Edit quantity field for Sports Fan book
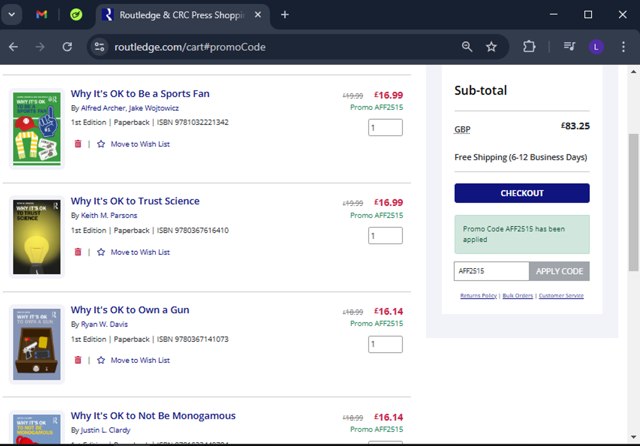The width and height of the screenshot is (640, 446). coord(385,127)
